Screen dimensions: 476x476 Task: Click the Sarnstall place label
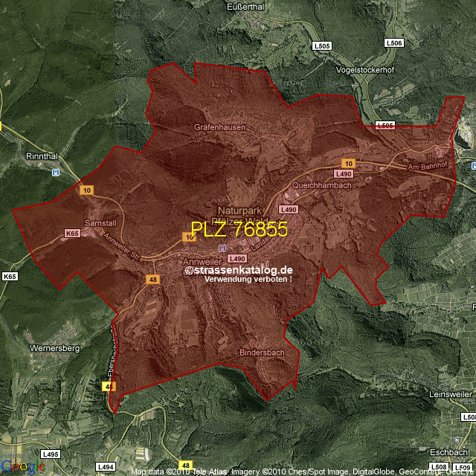pos(102,222)
